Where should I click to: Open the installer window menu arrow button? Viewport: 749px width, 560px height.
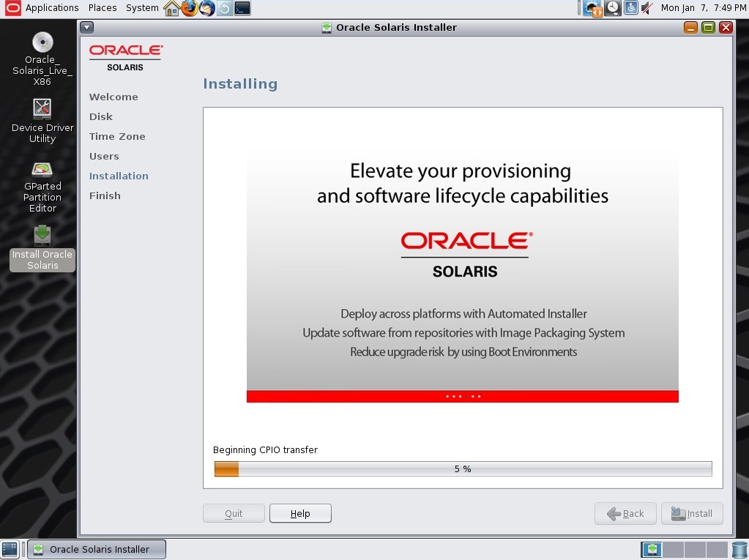[87, 27]
